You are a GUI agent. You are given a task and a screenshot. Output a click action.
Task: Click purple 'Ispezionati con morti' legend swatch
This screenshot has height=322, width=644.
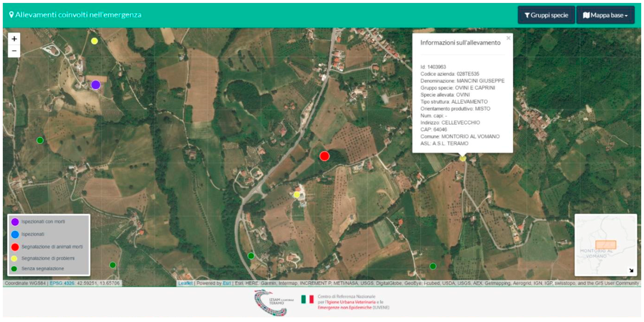(15, 222)
